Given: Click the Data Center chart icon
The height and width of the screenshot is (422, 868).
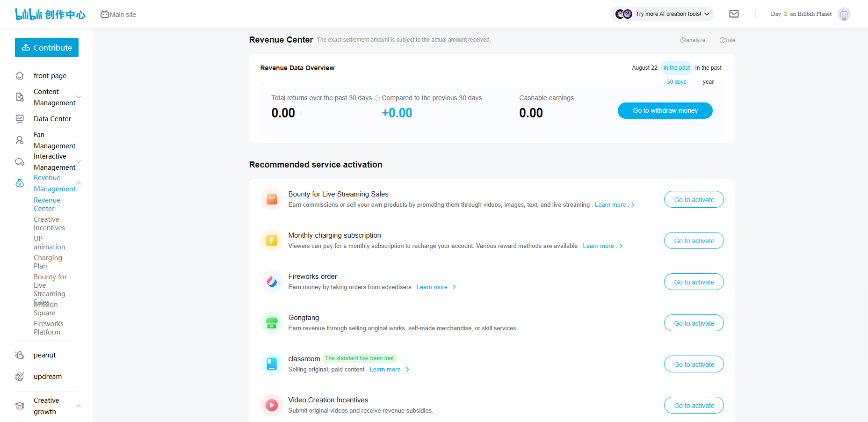Looking at the screenshot, I should tap(20, 119).
